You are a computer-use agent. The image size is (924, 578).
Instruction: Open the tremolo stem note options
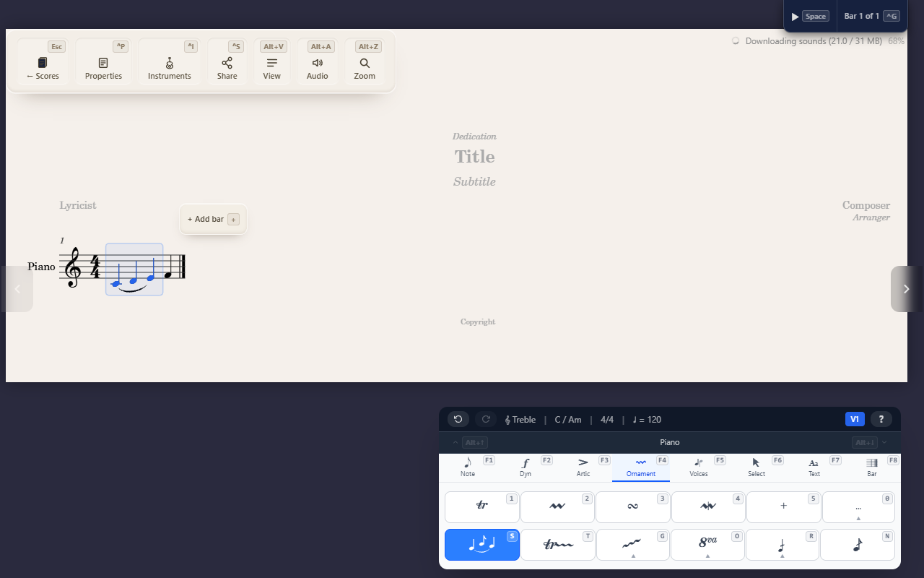tap(783, 545)
